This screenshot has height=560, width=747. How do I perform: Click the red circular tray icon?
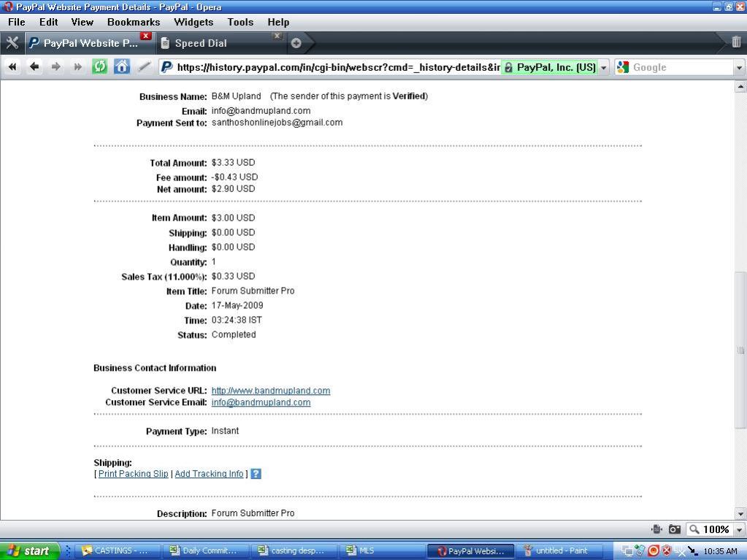(x=654, y=551)
